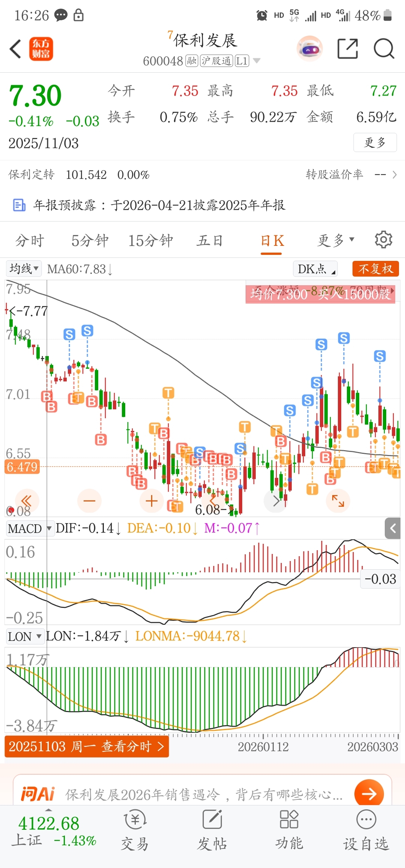This screenshot has width=405, height=868.
Task: Tap the annual report document icon
Action: [19, 205]
